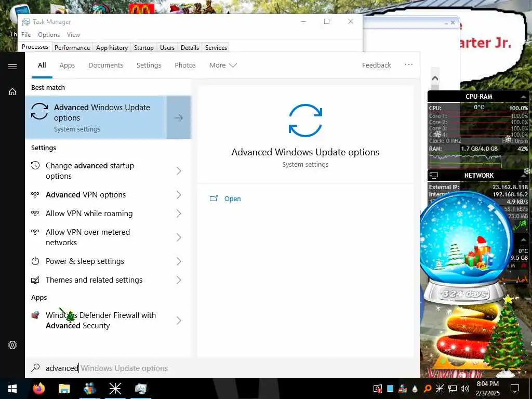Click the large sync icon in preview pane
The width and height of the screenshot is (532, 399).
tap(305, 121)
